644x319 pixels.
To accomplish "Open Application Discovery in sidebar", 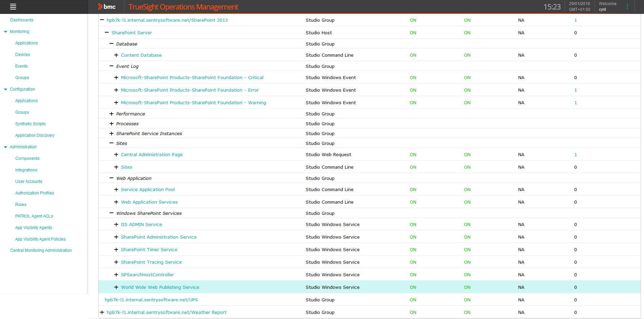I will point(35,135).
